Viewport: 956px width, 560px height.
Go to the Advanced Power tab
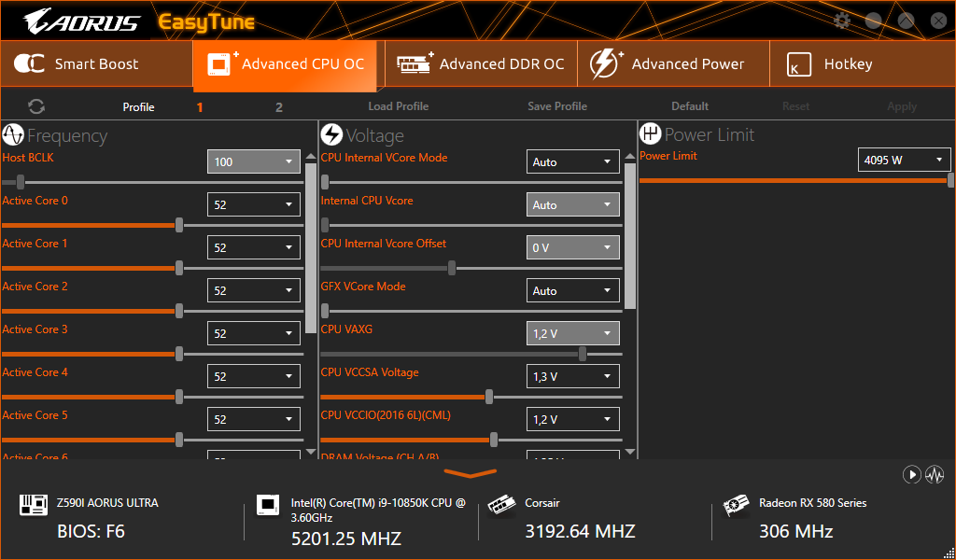pyautogui.click(x=673, y=64)
